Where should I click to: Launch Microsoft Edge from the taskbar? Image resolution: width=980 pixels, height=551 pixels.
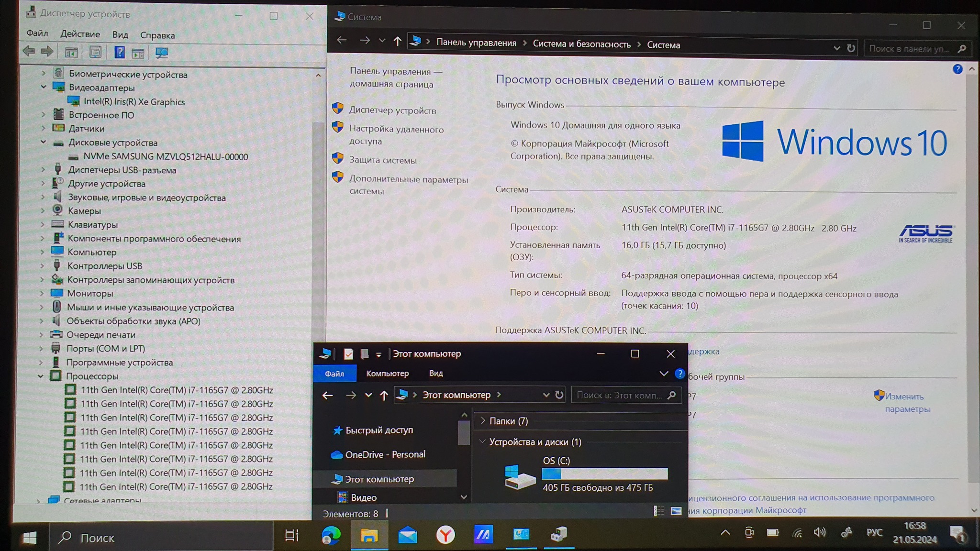point(331,535)
